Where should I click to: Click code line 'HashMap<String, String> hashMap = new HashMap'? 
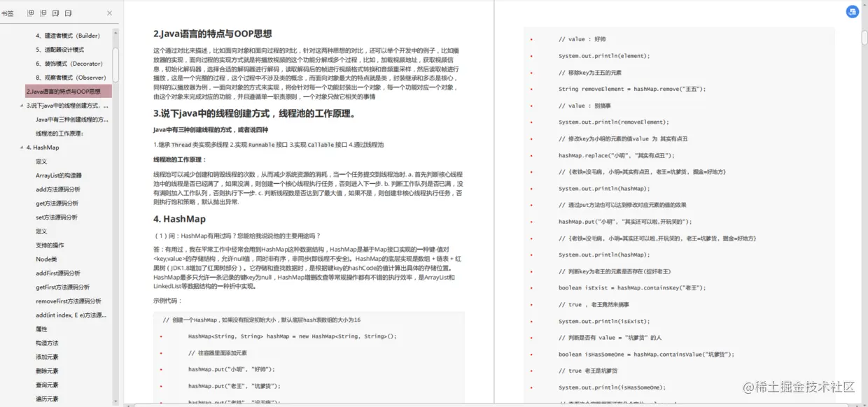[x=292, y=336]
